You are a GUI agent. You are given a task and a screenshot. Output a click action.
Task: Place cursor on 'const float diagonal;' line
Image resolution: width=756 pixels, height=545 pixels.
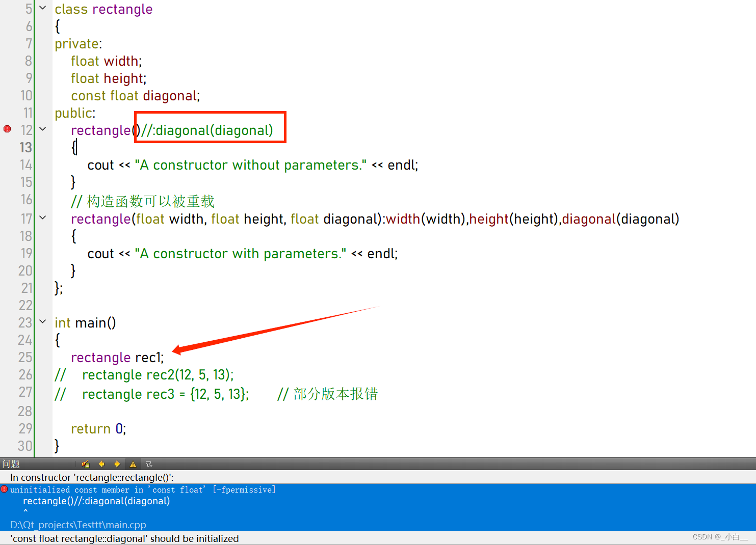(136, 96)
